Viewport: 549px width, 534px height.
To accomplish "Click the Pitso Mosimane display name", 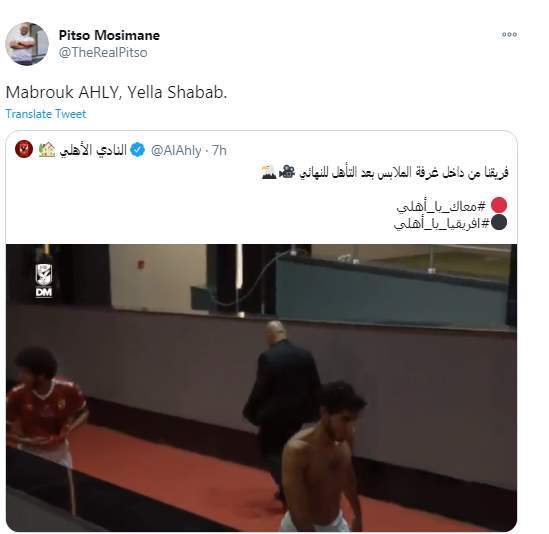I will [x=109, y=35].
